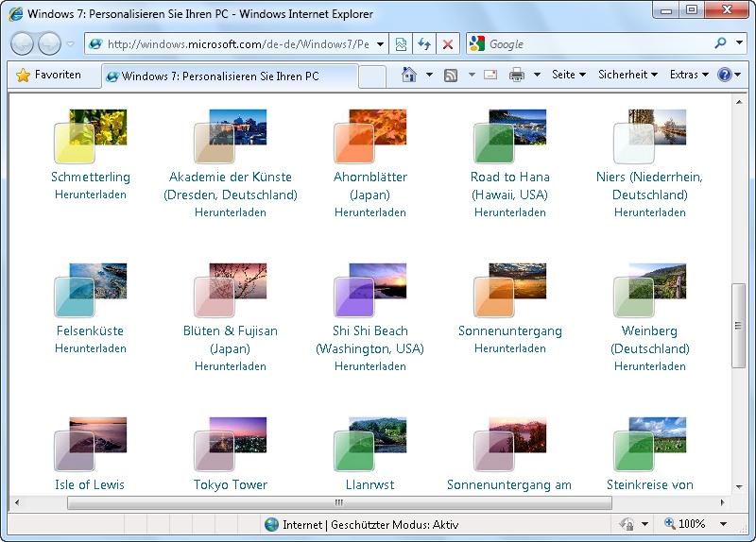756x542 pixels.
Task: Open the Print options dropdown arrow
Action: (x=537, y=75)
